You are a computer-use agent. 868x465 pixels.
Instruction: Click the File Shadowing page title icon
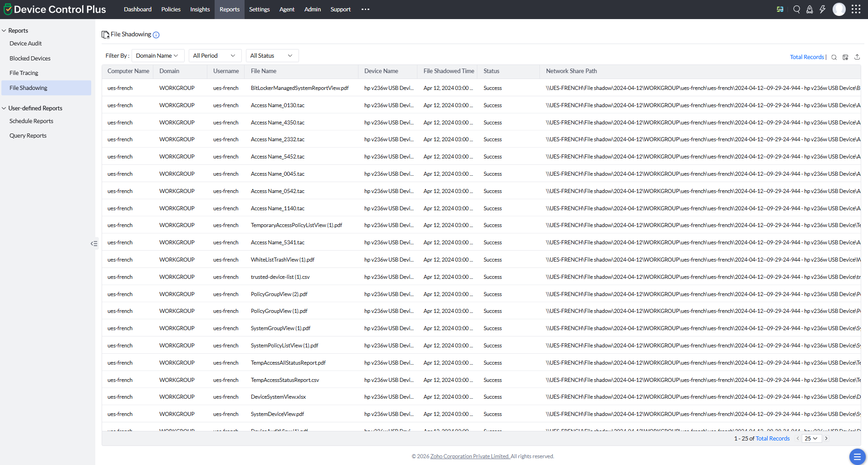coord(105,35)
